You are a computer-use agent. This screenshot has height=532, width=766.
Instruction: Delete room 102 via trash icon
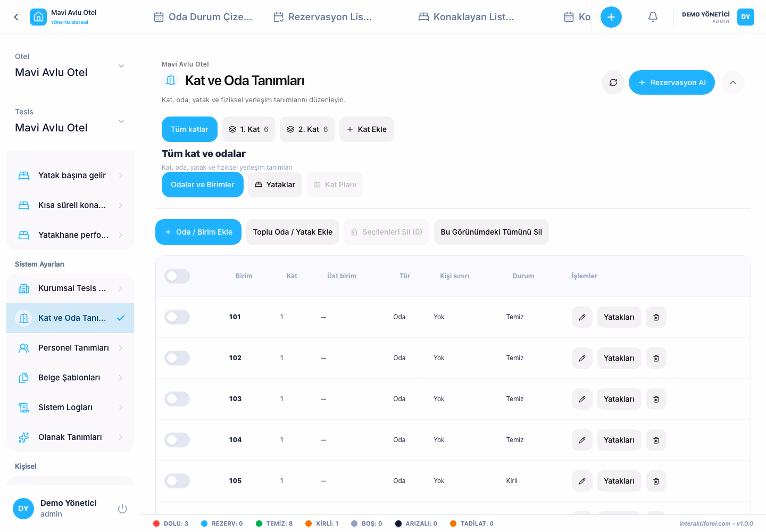656,358
